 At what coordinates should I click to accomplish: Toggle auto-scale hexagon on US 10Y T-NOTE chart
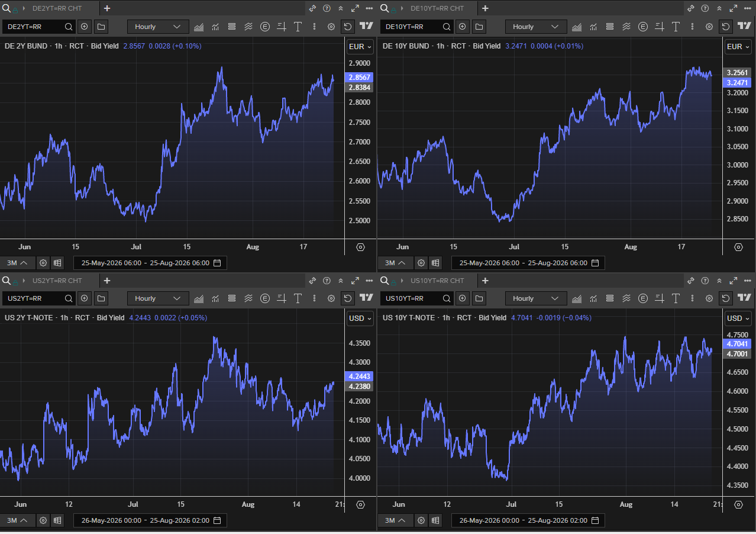(738, 505)
